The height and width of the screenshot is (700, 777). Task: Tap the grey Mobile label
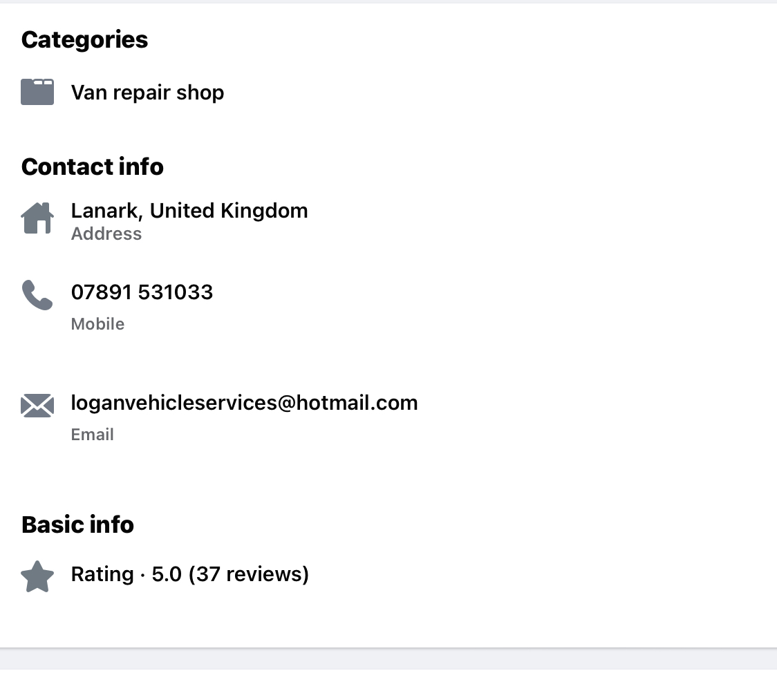tap(97, 324)
